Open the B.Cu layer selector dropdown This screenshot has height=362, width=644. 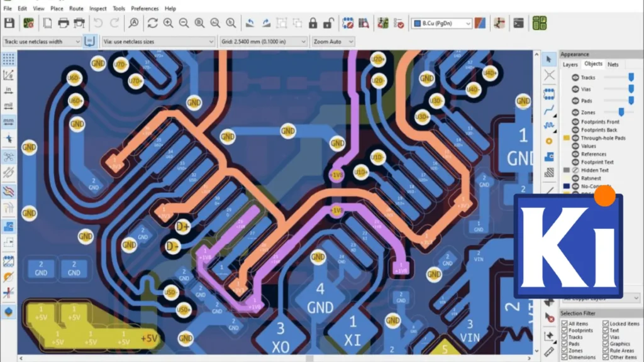click(441, 23)
